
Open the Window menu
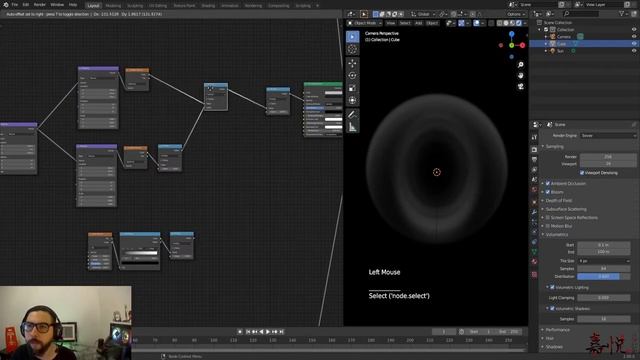click(x=57, y=4)
